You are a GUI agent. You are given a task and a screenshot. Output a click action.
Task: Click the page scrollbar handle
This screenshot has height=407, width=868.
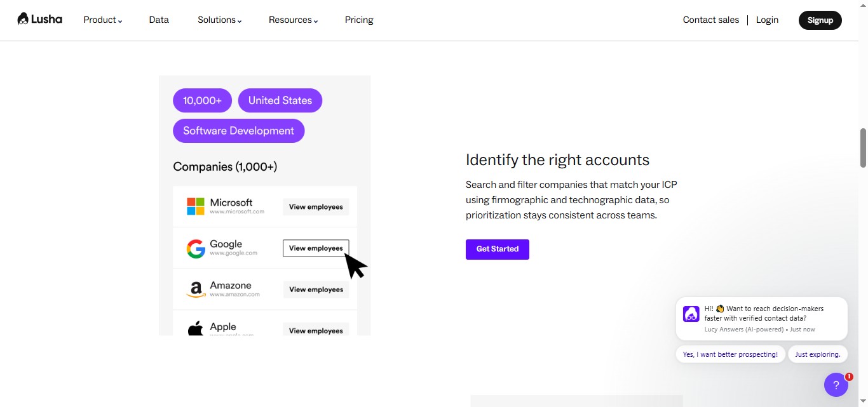[863, 147]
